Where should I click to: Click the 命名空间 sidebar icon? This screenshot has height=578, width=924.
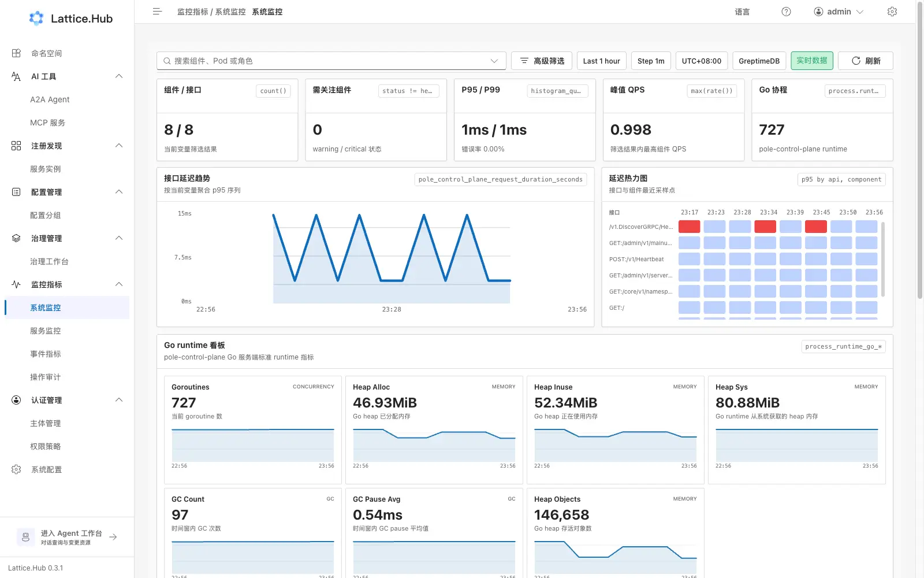16,53
